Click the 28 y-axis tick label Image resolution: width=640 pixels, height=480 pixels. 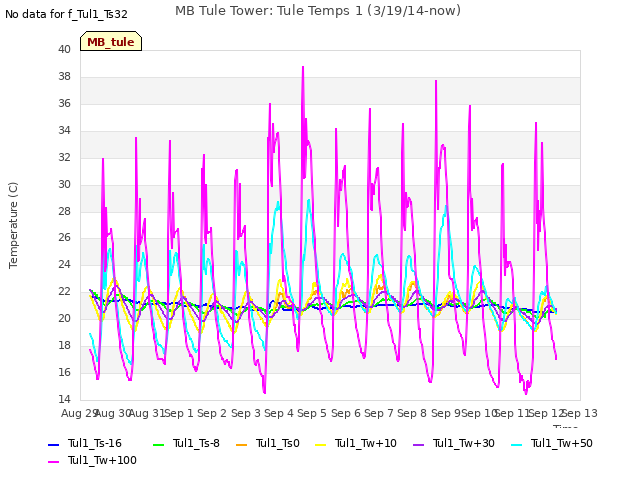(64, 211)
